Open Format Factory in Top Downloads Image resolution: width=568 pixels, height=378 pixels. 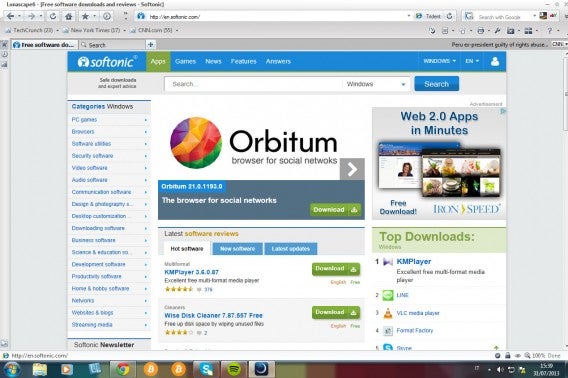415,331
